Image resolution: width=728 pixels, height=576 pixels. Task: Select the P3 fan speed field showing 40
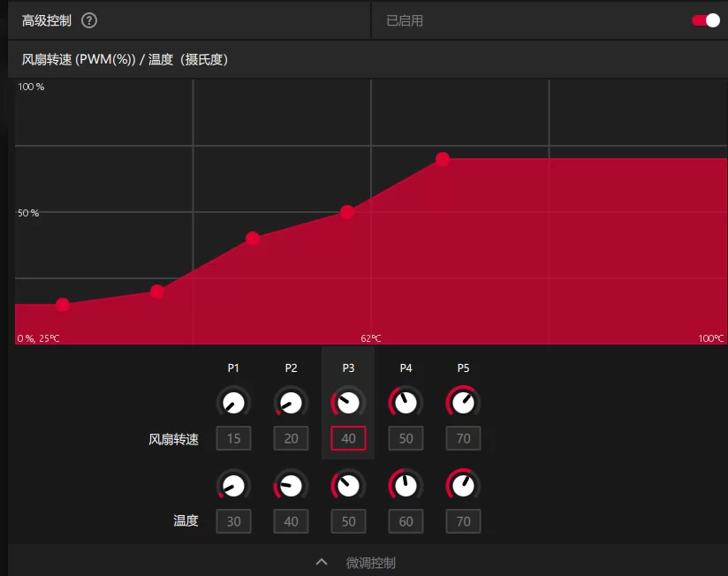348,438
